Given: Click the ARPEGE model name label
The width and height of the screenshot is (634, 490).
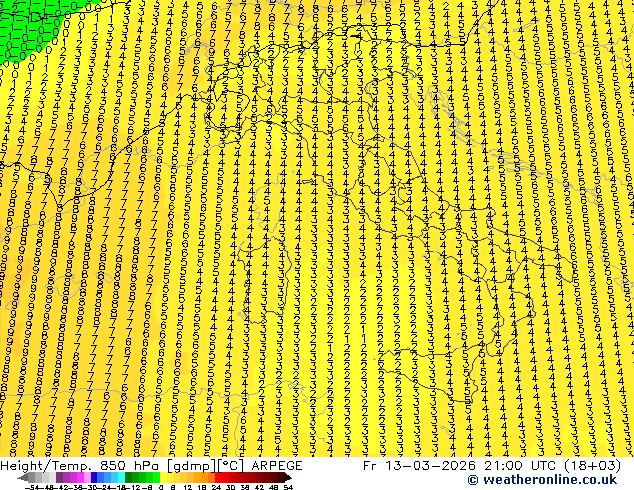Looking at the screenshot, I should tap(277, 466).
